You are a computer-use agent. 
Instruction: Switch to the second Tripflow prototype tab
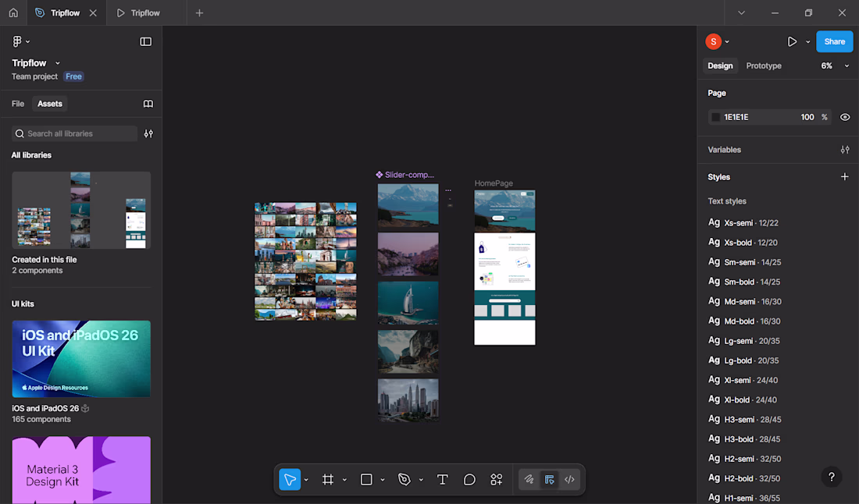145,12
